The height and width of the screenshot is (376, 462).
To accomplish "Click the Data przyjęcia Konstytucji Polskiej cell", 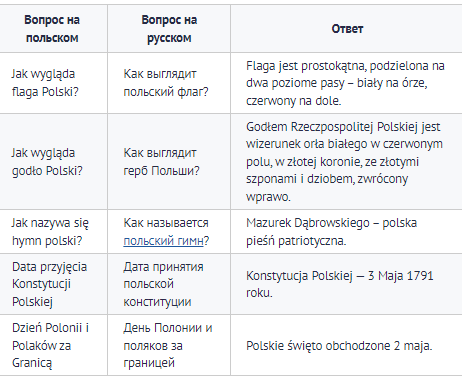I will pyautogui.click(x=53, y=284).
